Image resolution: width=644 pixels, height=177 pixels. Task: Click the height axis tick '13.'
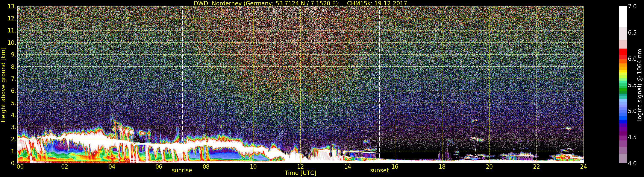pos(12,6)
